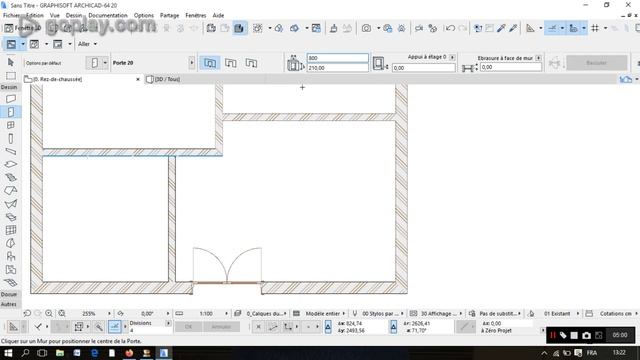Expand the Ebrasure à face de mur options

coord(538,58)
